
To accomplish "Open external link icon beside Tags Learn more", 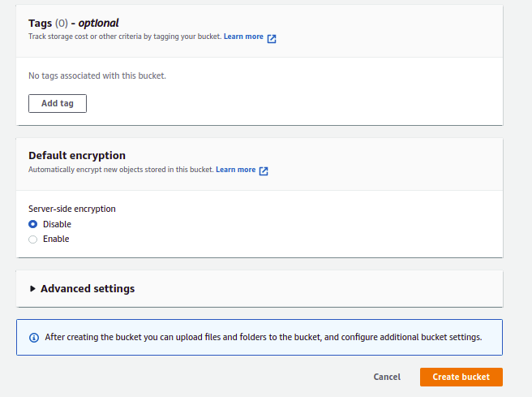I will [x=272, y=37].
